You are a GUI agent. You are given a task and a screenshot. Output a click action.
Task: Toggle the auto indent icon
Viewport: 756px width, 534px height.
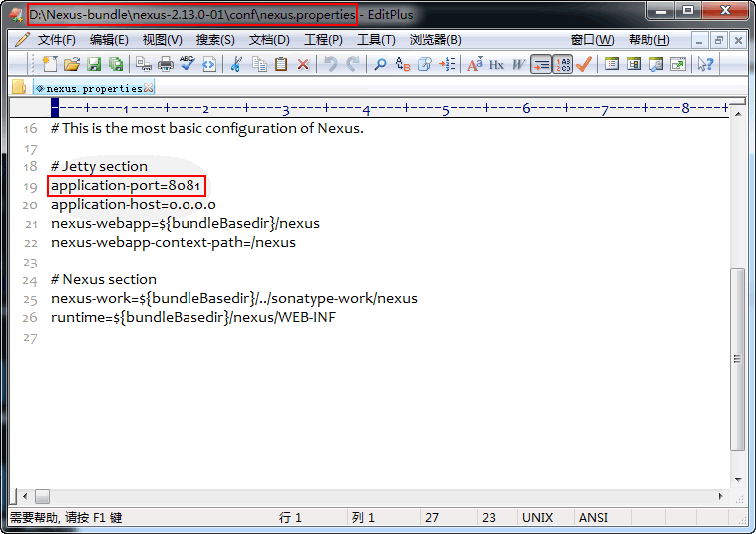tap(541, 64)
